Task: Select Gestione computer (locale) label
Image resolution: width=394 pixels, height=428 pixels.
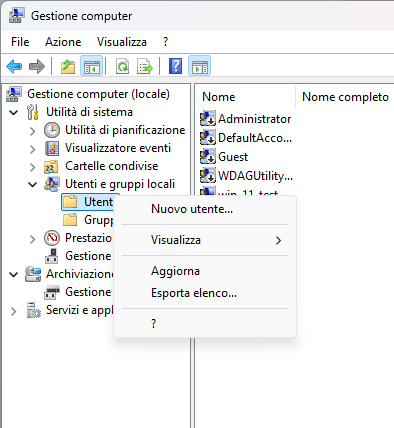Action: pyautogui.click(x=98, y=94)
